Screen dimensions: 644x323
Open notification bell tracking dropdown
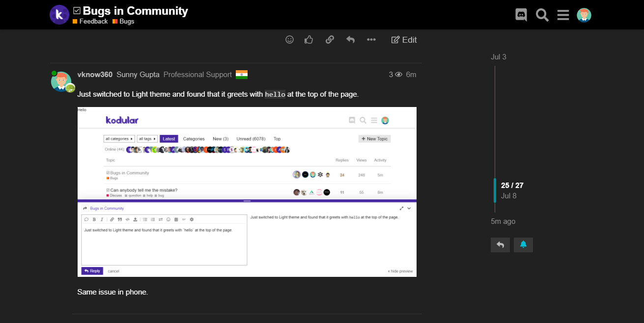point(523,244)
